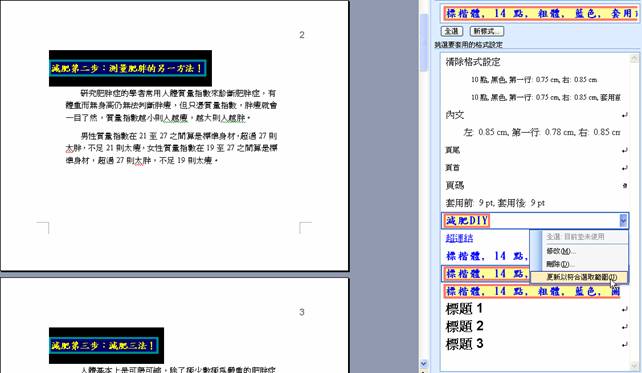Viewport: 642px width, 373px height.
Task: Click the paragraph mark icon beside 標題 3
Action: [624, 344]
